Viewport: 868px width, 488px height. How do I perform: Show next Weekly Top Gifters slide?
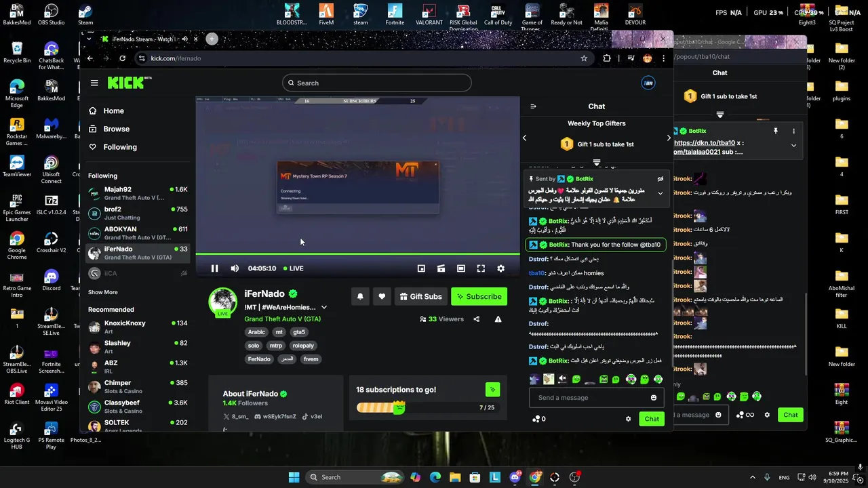pos(669,138)
